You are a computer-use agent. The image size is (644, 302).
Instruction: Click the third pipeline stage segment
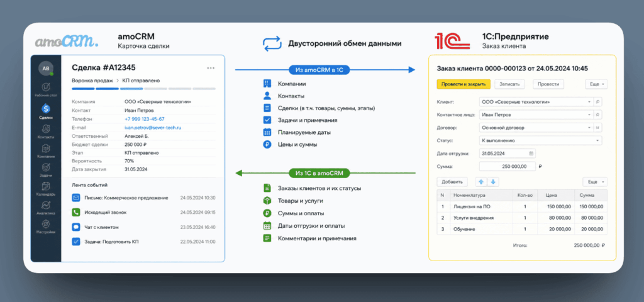pyautogui.click(x=131, y=88)
